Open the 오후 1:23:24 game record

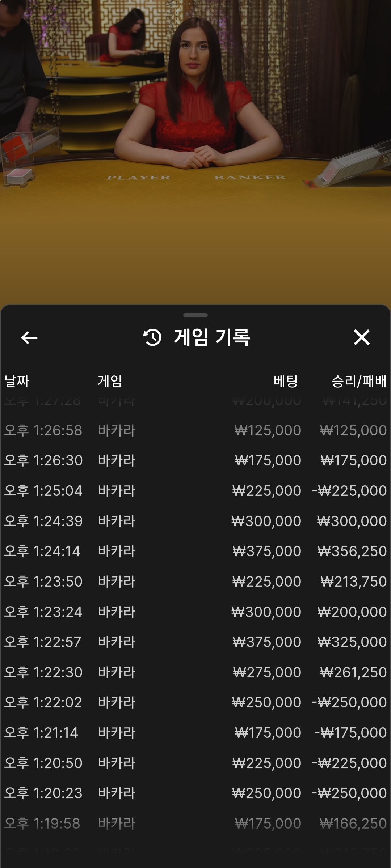click(195, 612)
